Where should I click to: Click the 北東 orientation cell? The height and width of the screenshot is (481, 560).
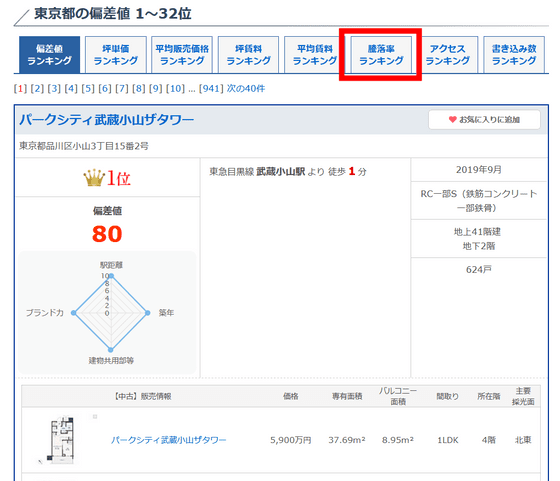tap(523, 440)
